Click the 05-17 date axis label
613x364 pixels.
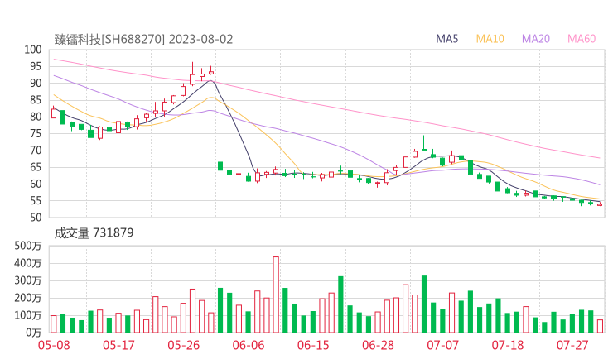[118, 345]
